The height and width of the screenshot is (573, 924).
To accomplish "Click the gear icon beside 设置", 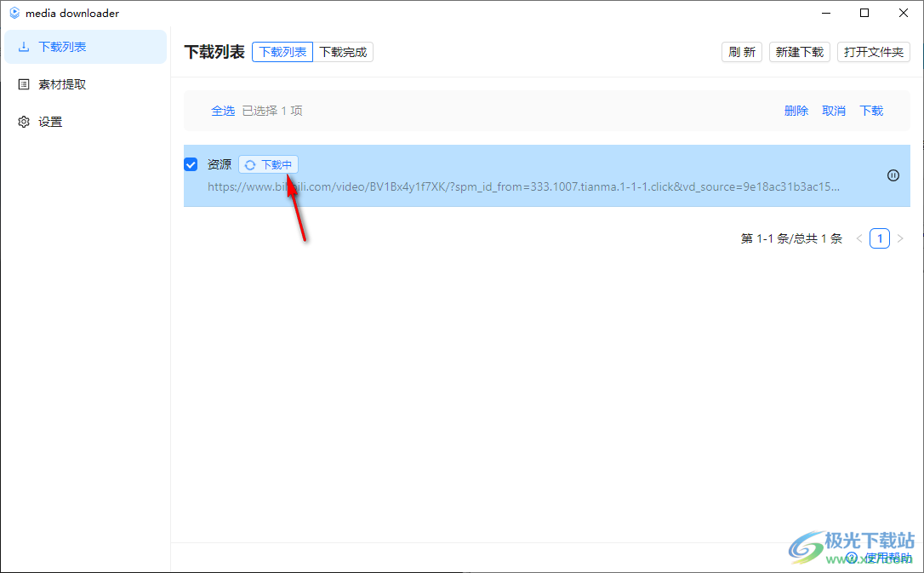I will (x=24, y=122).
